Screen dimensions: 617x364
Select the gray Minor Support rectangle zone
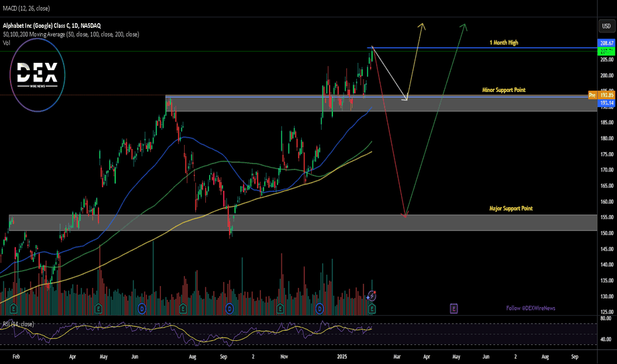[381, 104]
